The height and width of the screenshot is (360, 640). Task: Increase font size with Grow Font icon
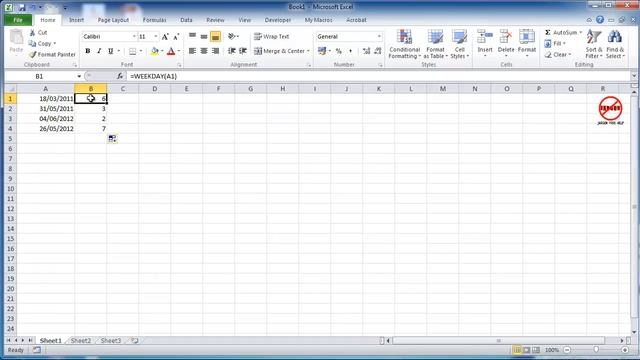[x=165, y=37]
